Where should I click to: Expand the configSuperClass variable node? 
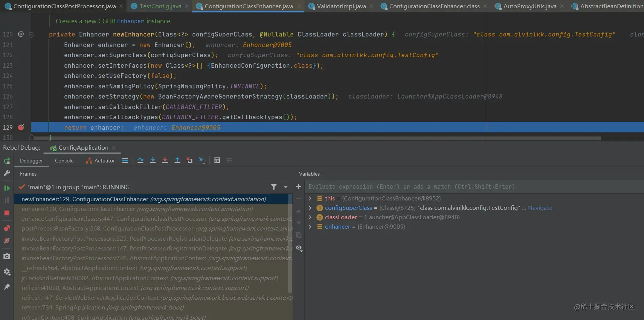pos(310,208)
